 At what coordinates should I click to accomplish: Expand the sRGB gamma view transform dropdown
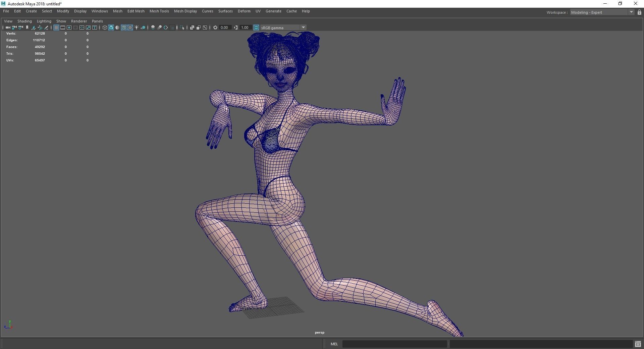[x=303, y=28]
